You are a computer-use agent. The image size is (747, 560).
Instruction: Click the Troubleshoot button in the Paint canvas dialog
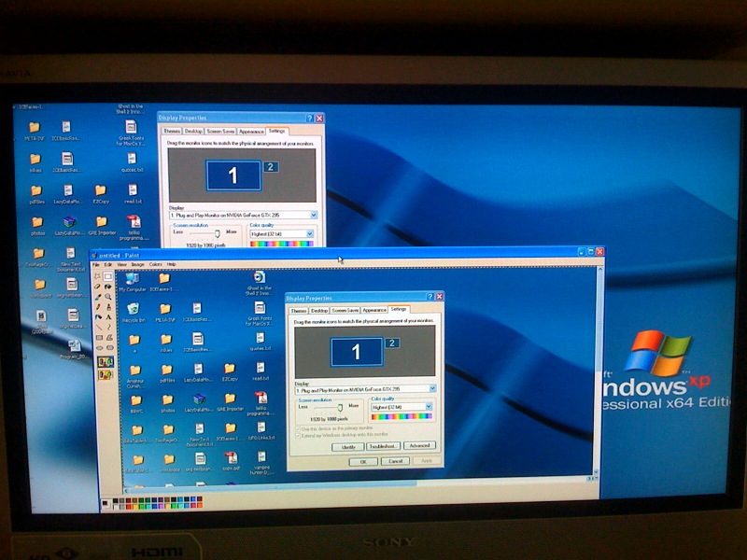pos(383,446)
